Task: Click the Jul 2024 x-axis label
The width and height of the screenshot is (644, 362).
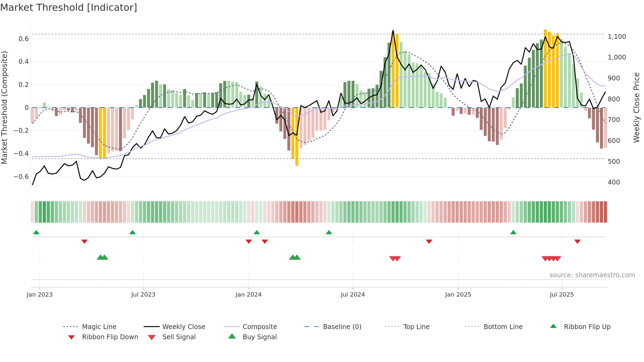Action: 353,294
